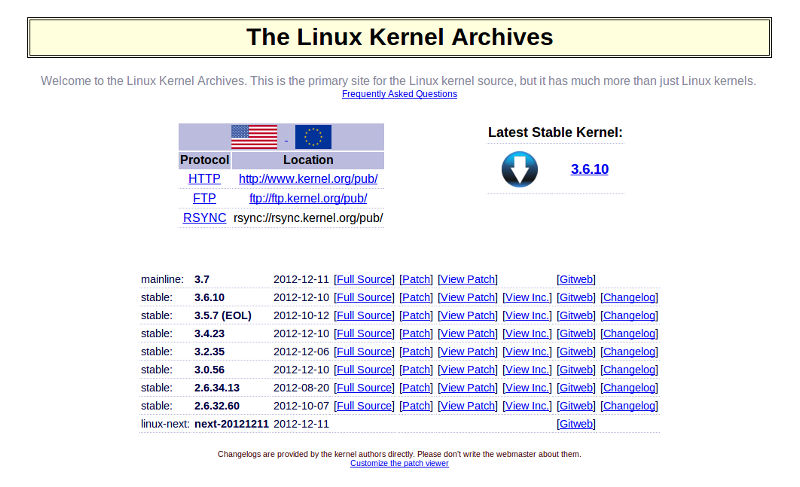The image size is (800, 487).
Task: Open Gitweb for mainline 3.7
Action: click(x=576, y=279)
